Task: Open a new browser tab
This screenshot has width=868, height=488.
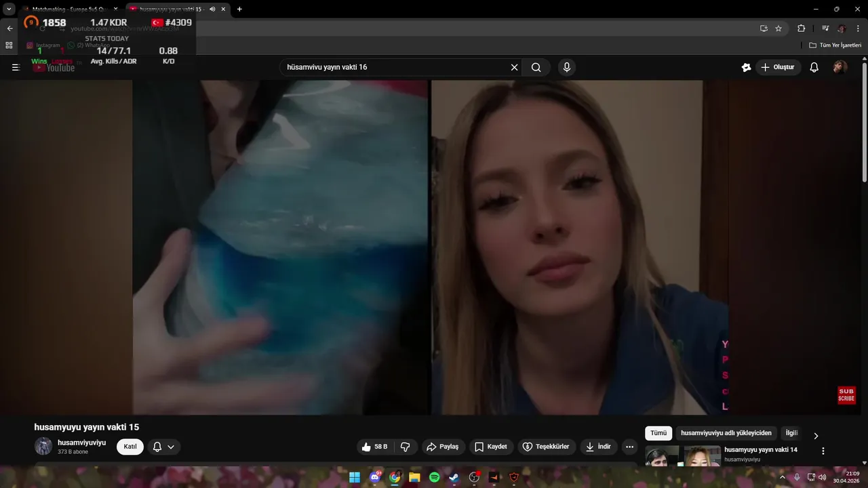Action: coord(239,9)
